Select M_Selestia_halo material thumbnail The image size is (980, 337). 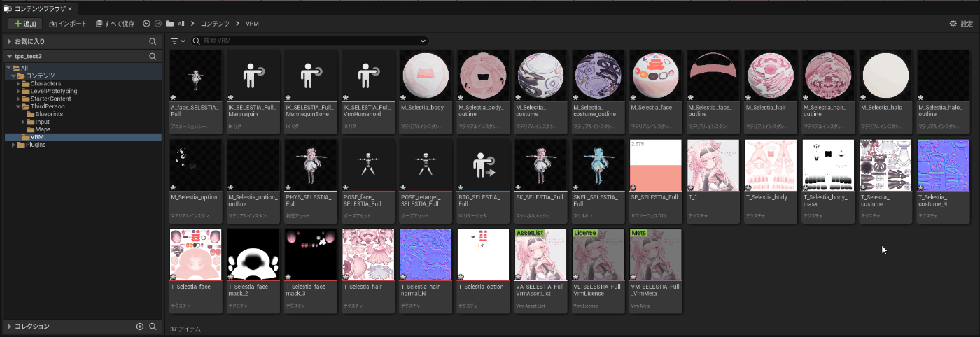[885, 76]
